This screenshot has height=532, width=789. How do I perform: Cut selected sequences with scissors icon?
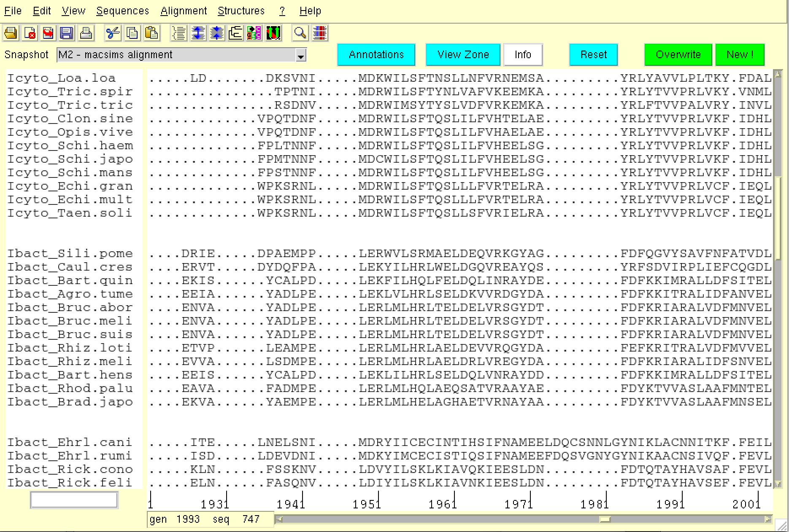112,33
